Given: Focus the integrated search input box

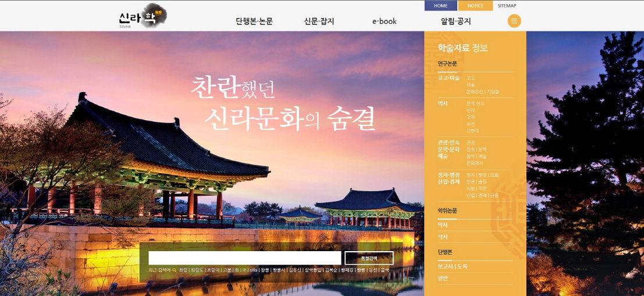Looking at the screenshot, I should point(245,258).
